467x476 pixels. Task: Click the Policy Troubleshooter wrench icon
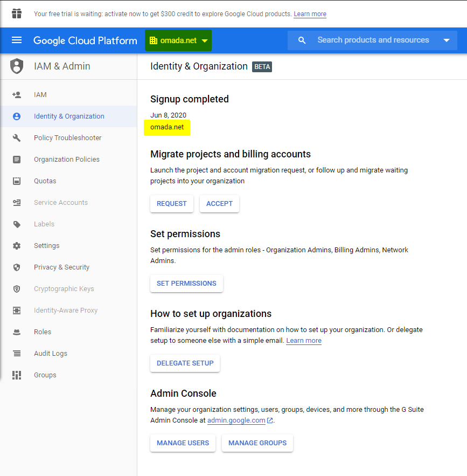(17, 138)
